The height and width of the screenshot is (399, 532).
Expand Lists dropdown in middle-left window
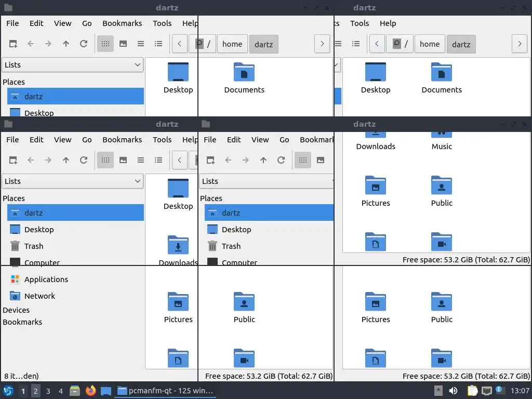tap(73, 181)
